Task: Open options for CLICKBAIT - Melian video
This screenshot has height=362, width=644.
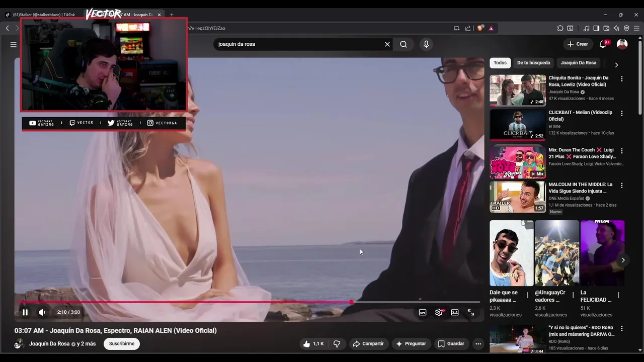Action: click(x=622, y=114)
